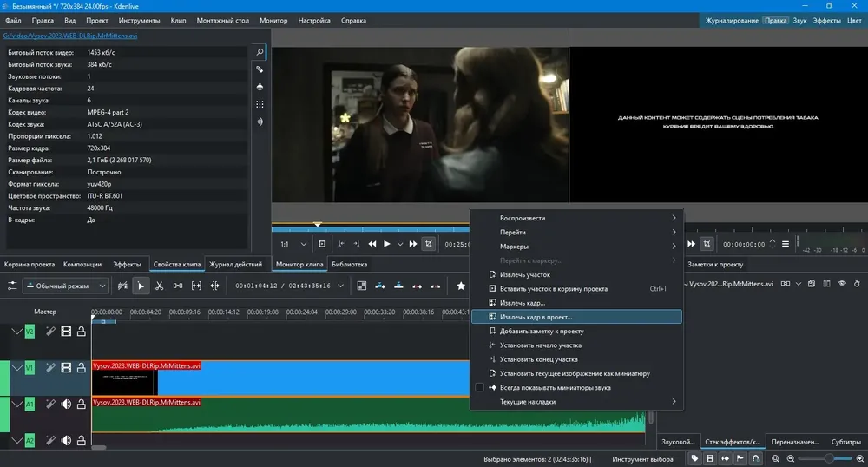Check 'Всегда показывать миниатюры звука' checkbox

(478, 388)
